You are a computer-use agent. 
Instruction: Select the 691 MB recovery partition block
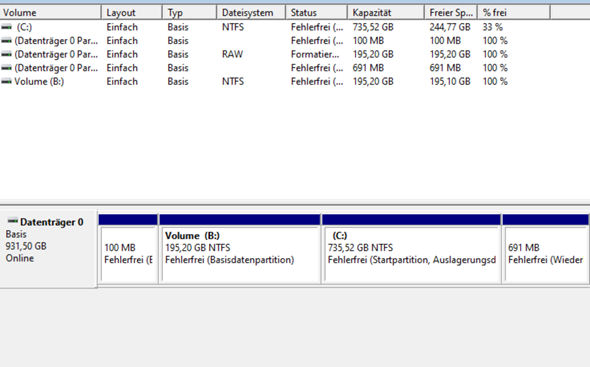546,249
